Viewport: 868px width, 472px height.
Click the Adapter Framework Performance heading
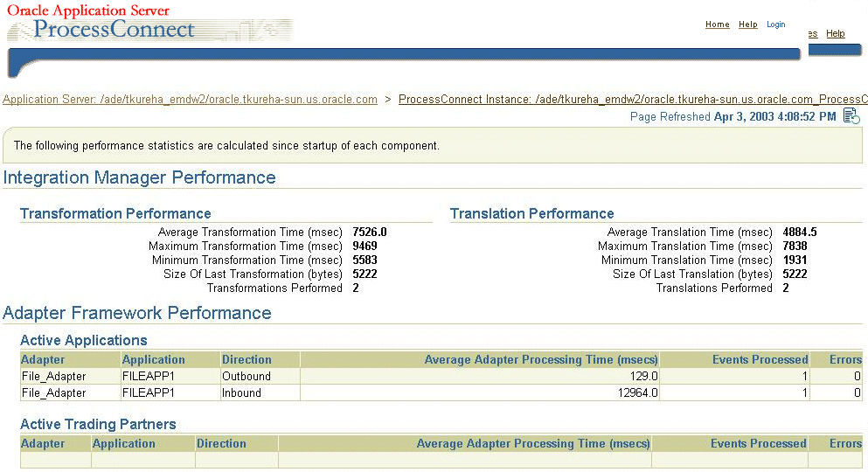[137, 313]
